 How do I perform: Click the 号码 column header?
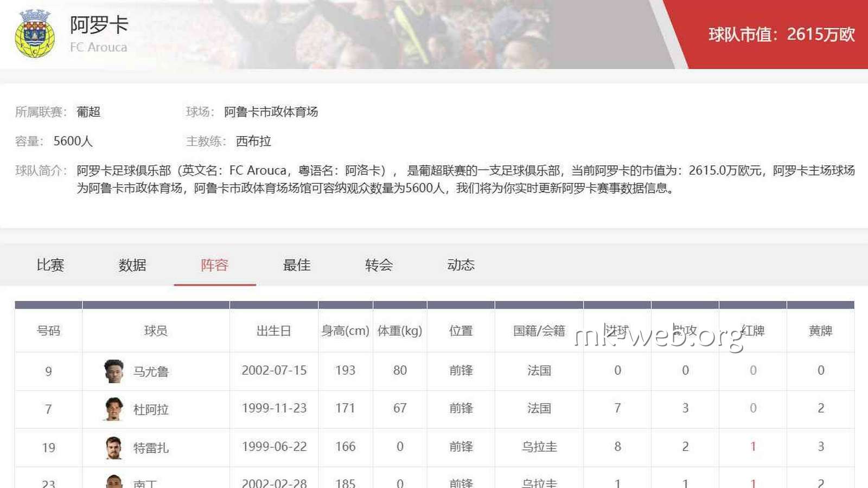48,331
